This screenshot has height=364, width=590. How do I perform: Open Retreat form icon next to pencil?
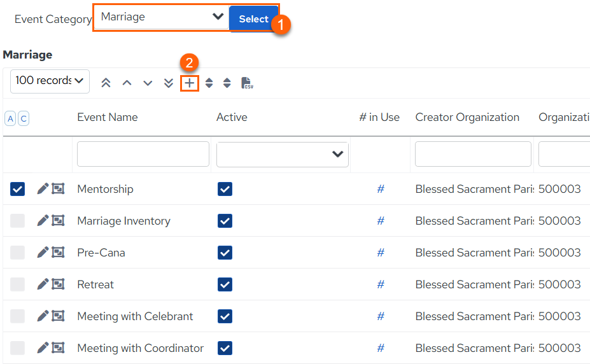pyautogui.click(x=58, y=284)
